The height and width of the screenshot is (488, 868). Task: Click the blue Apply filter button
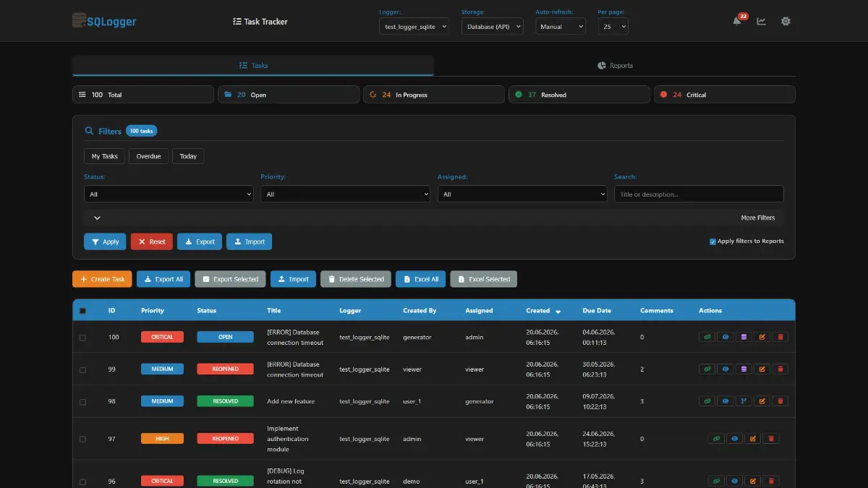(x=105, y=241)
